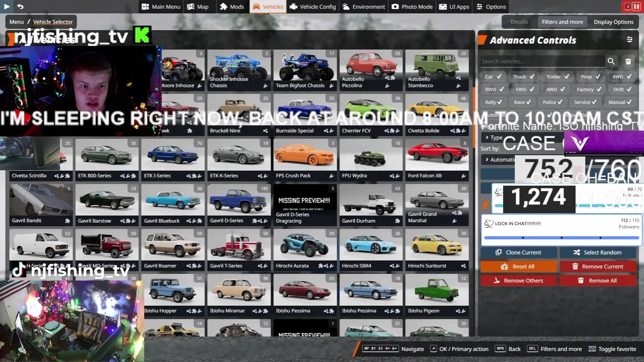
Task: Click Select Random button
Action: 598,252
